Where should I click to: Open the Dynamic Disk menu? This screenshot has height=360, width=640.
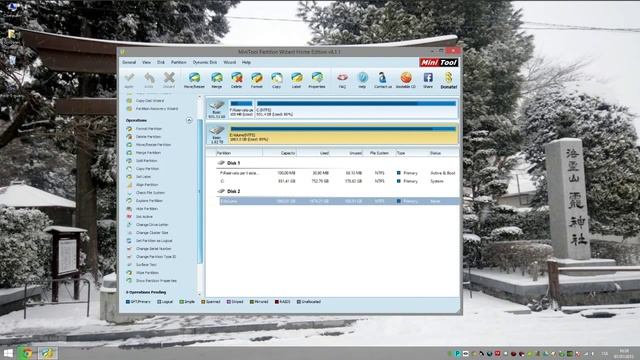point(205,62)
